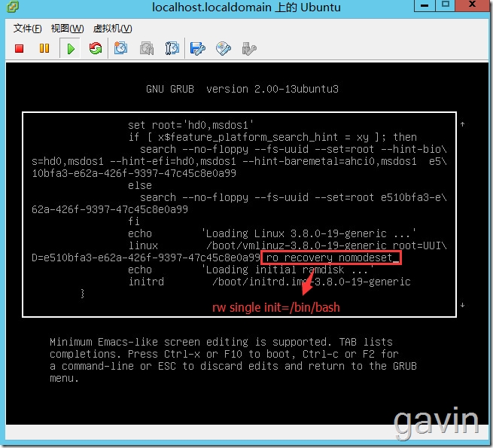Image resolution: width=493 pixels, height=448 pixels.
Task: Click 'Loading Linux 3.8.0-19-generic ...' echo text
Action: coord(309,233)
